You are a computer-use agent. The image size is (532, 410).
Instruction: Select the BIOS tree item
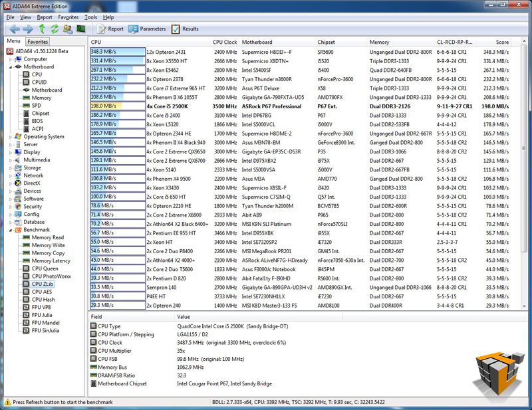[x=37, y=121]
